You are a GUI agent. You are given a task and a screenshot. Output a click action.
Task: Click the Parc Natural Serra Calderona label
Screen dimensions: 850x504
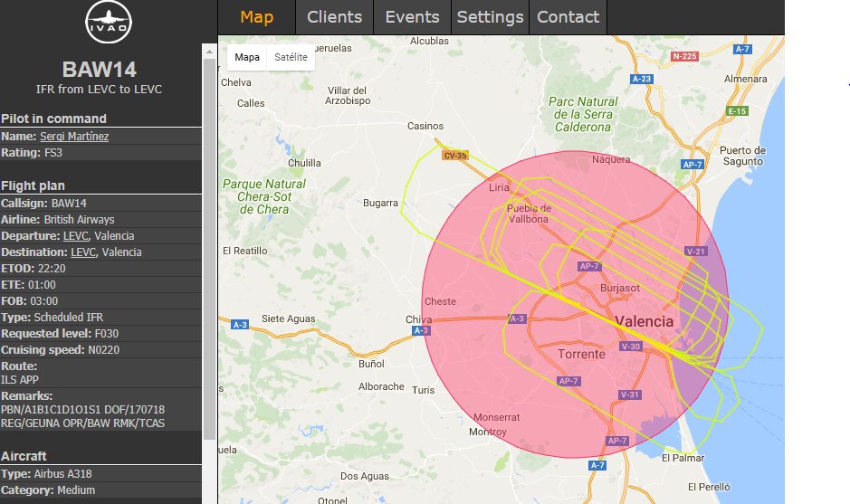click(x=583, y=114)
